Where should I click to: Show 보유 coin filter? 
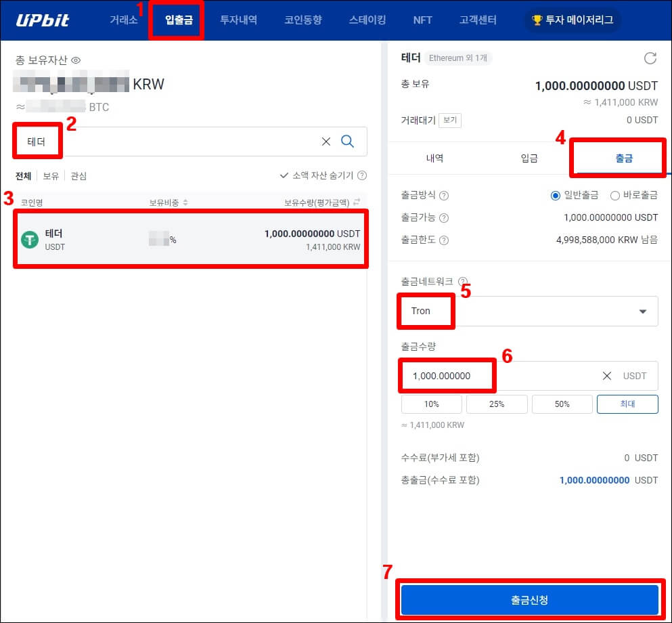point(51,176)
